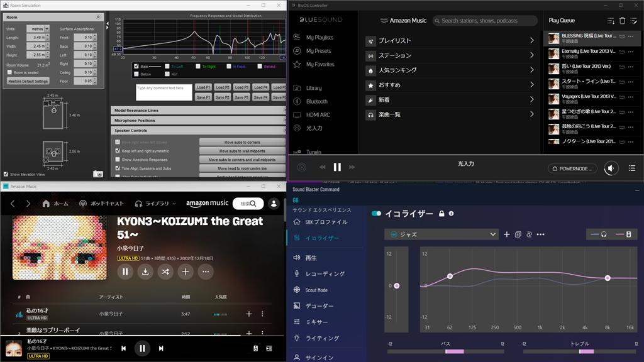Viewport: 644px width, 362px height.
Task: Open the ジャズ equalizer preset dropdown
Action: coord(441,234)
